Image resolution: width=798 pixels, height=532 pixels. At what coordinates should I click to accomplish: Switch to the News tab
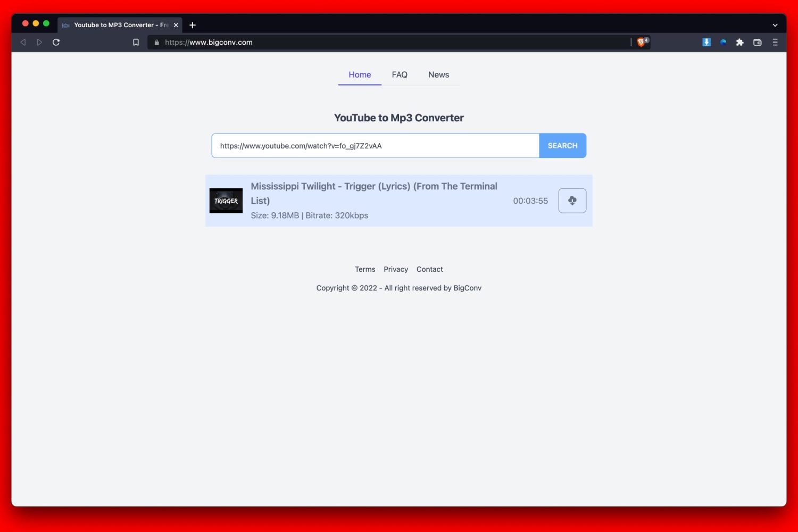tap(439, 74)
